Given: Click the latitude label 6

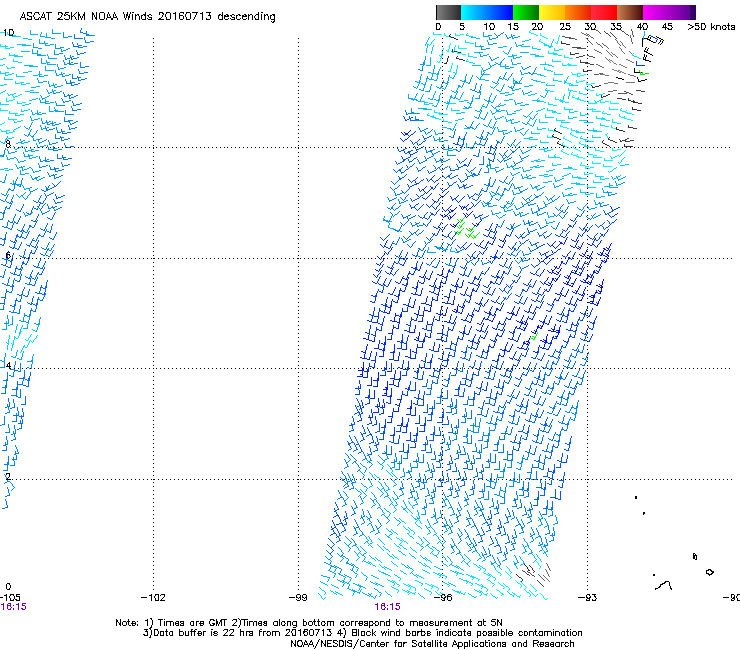Looking at the screenshot, I should (8, 255).
